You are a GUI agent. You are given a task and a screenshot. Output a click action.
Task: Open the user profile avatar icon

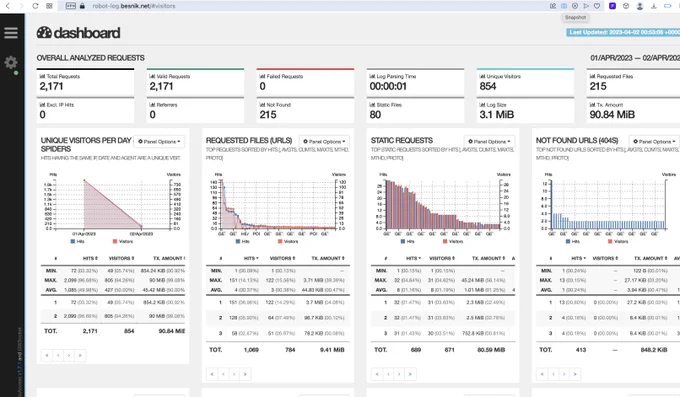(x=640, y=6)
